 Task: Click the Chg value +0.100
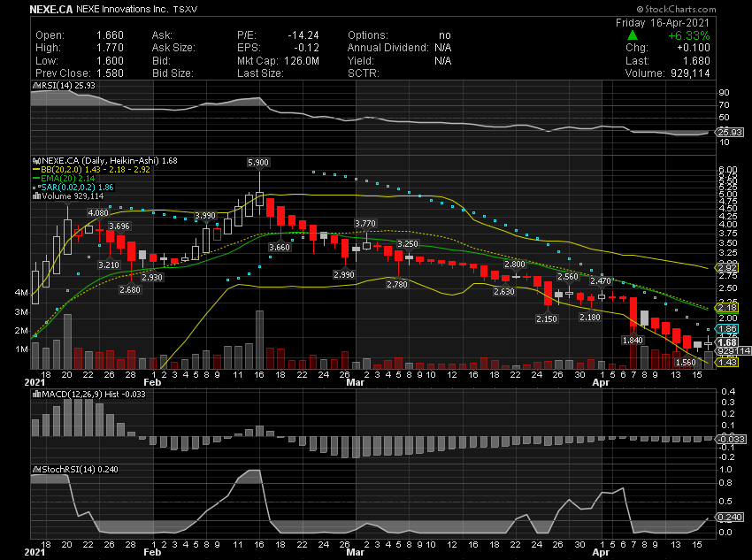694,48
